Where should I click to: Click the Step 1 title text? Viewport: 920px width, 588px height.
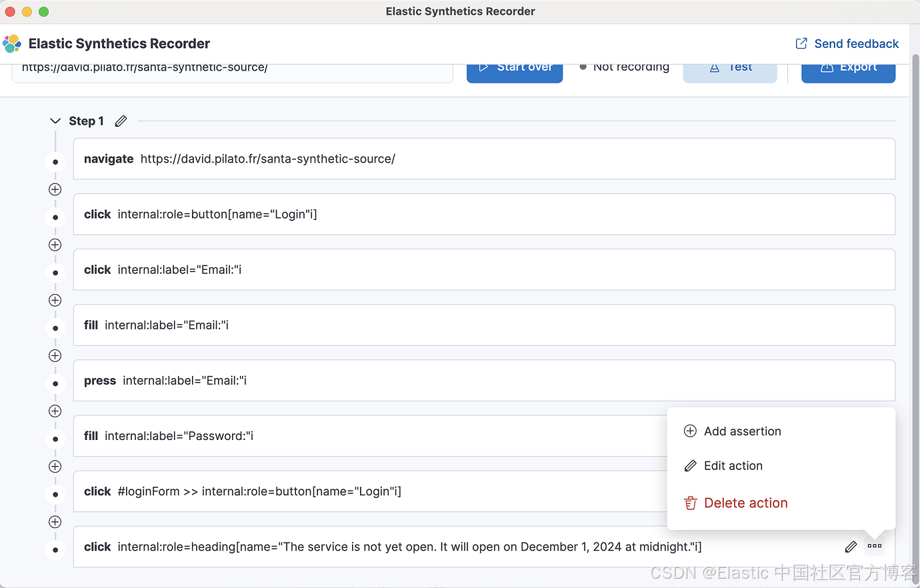pos(86,121)
